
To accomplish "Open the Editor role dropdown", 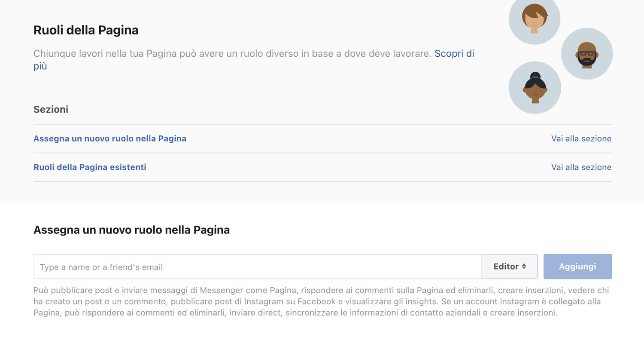I will [510, 267].
